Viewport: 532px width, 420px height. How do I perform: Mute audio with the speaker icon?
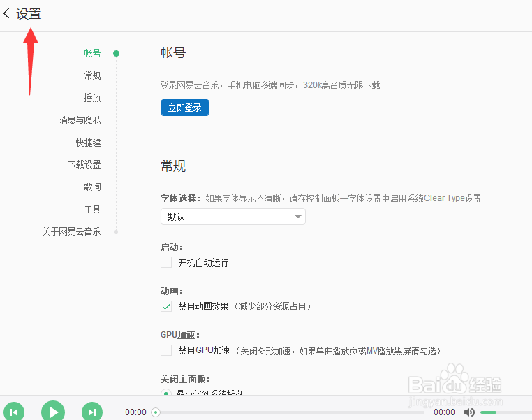tap(469, 412)
